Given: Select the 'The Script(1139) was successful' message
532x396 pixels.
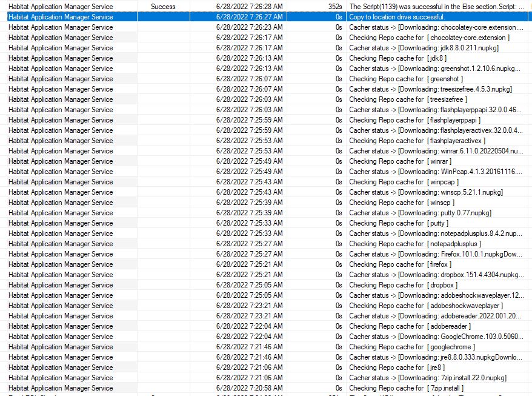Looking at the screenshot, I should (x=436, y=7).
